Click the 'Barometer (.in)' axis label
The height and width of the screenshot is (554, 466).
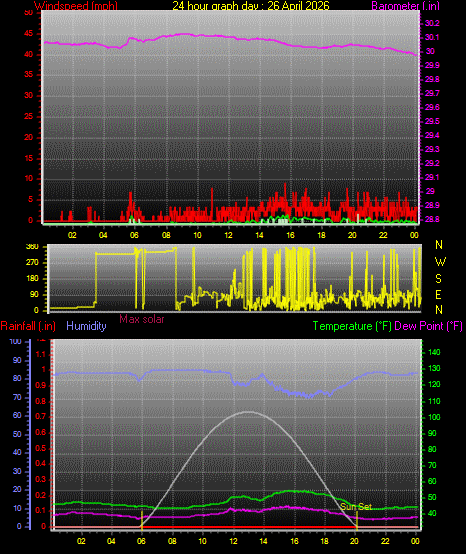406,6
